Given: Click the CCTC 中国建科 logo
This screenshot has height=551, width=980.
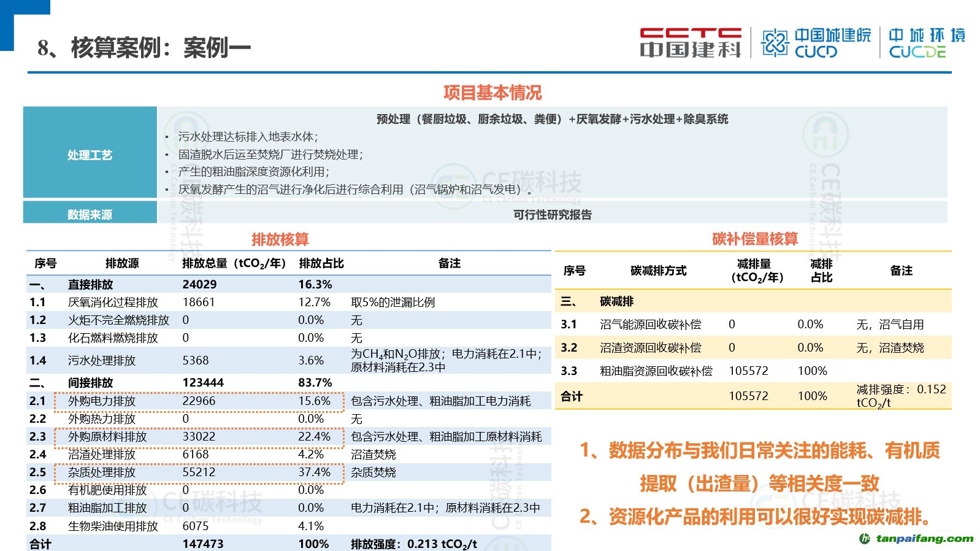Looking at the screenshot, I should (x=690, y=42).
